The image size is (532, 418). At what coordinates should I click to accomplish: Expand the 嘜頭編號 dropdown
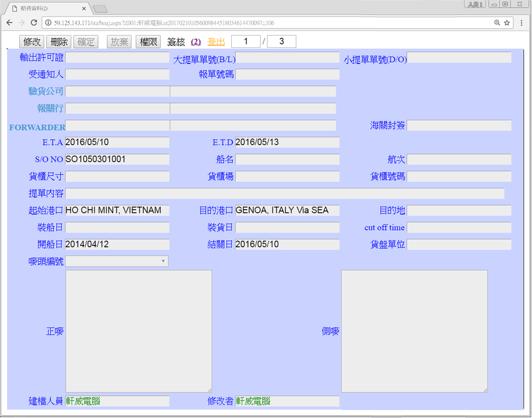tap(117, 261)
